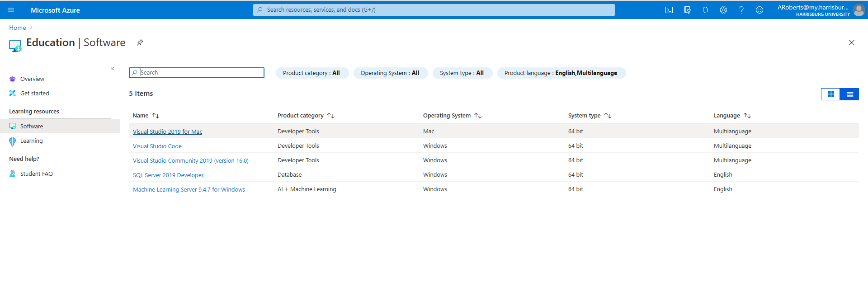Click the Learning sidebar icon

pyautogui.click(x=13, y=141)
